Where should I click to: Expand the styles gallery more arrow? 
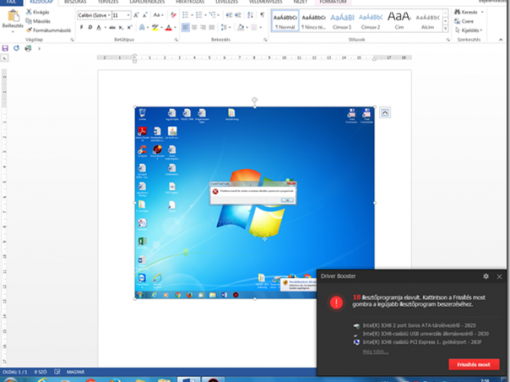point(445,29)
